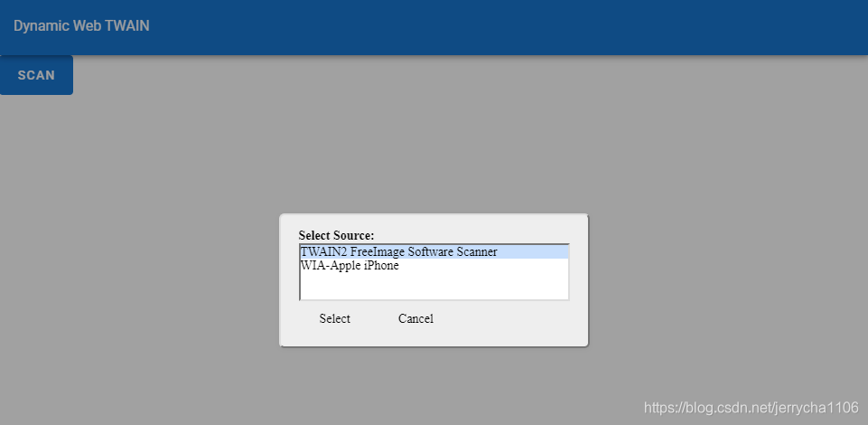Click the Select Source label
Image resolution: width=868 pixels, height=425 pixels.
(x=336, y=235)
